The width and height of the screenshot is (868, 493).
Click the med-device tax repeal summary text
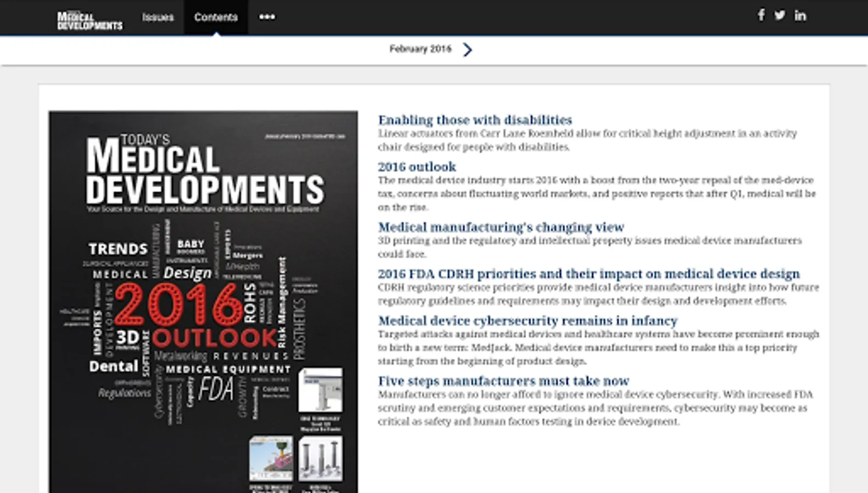click(x=597, y=193)
